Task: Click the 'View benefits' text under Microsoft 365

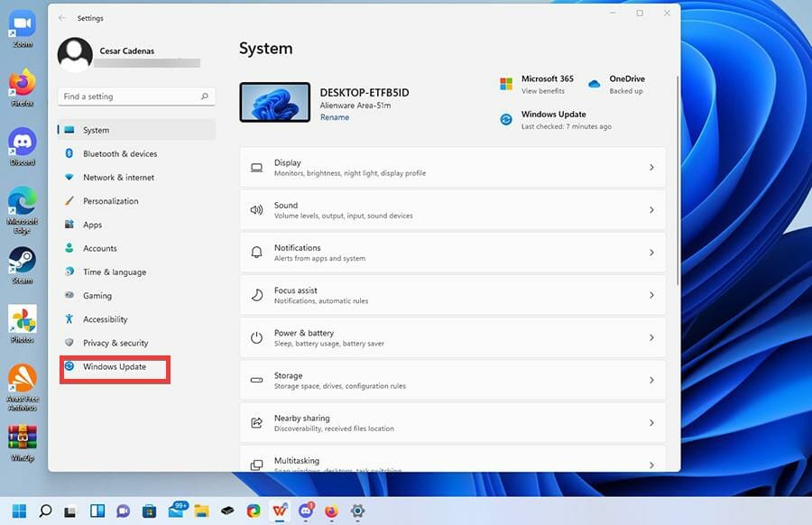Action: tap(543, 91)
